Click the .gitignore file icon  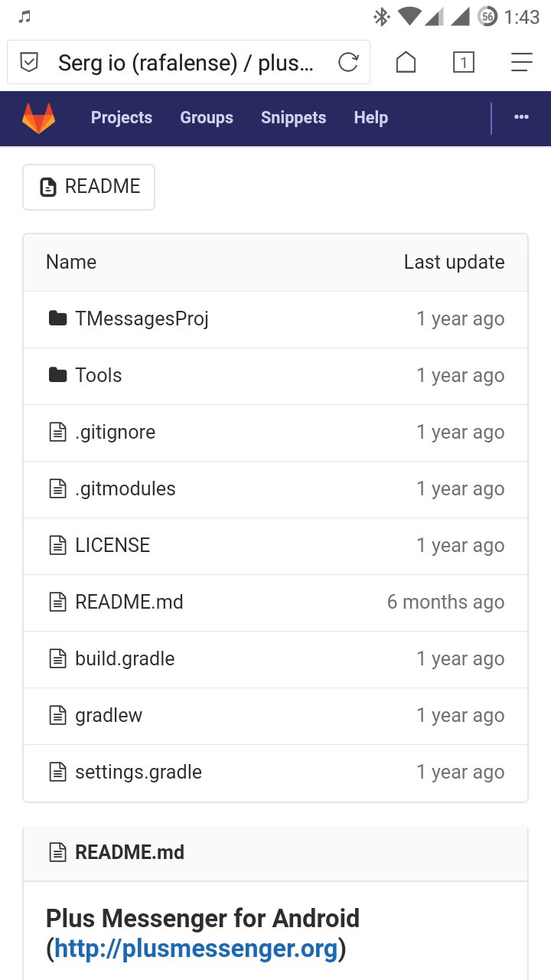(57, 432)
